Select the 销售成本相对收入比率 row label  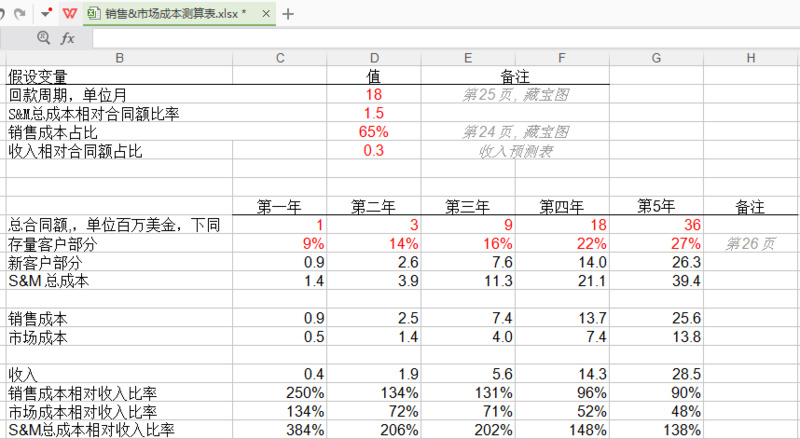click(x=119, y=393)
